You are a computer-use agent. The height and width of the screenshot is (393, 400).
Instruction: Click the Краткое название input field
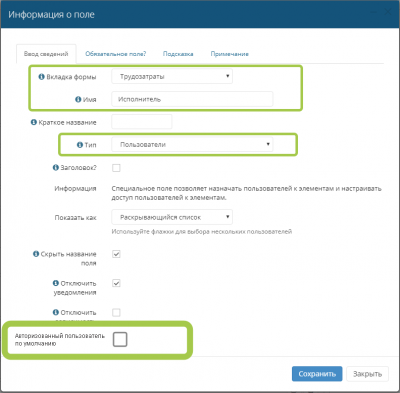pos(142,122)
